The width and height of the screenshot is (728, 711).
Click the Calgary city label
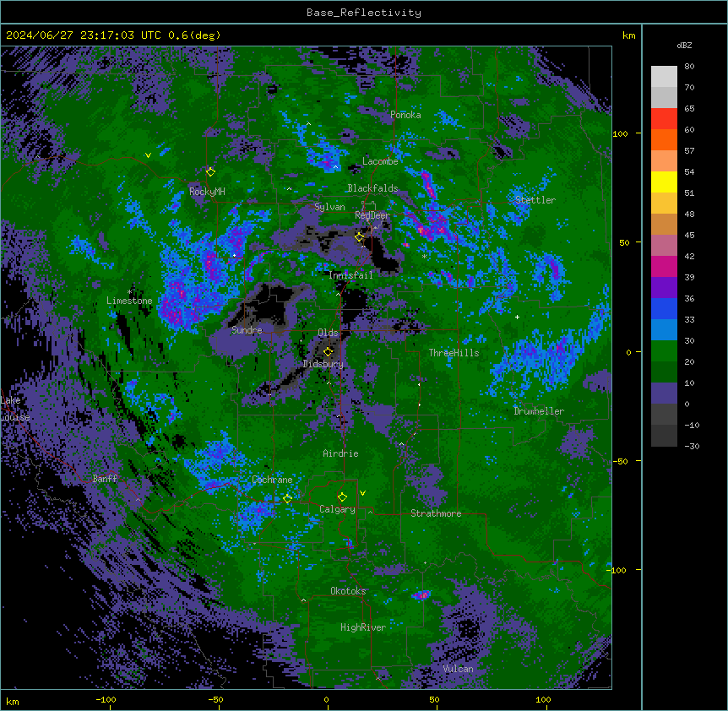(x=338, y=509)
